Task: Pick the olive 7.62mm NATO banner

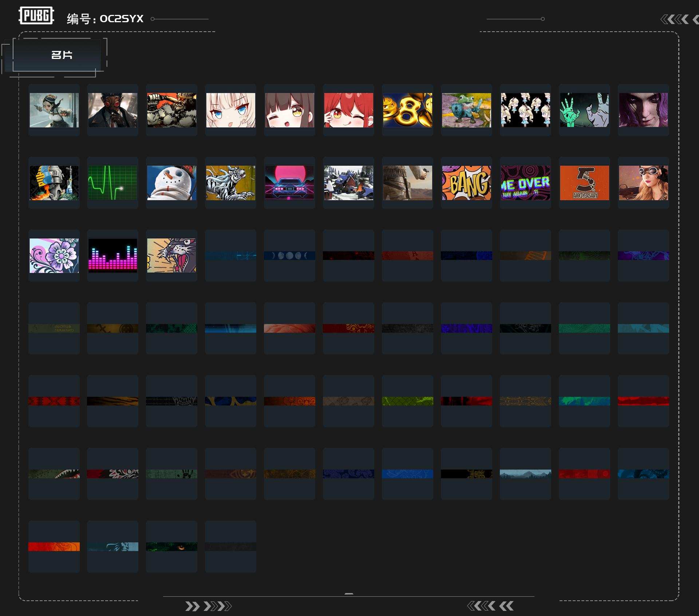Action: [x=54, y=328]
